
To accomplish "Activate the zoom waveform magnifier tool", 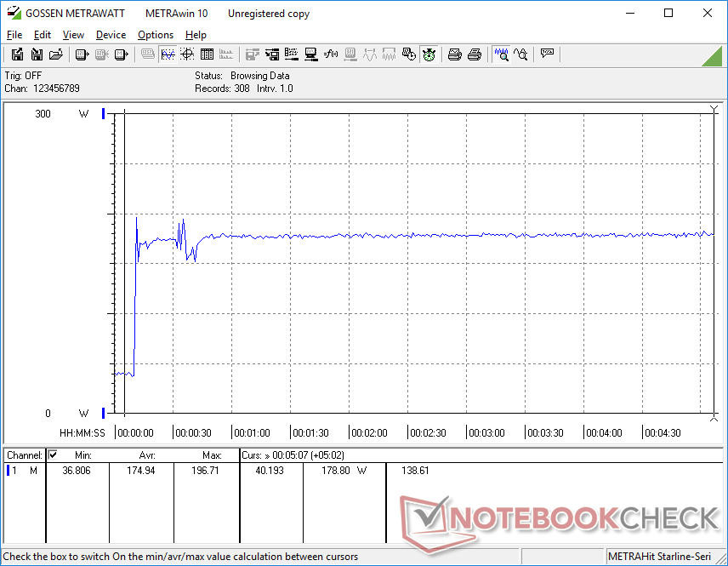I will [x=501, y=54].
